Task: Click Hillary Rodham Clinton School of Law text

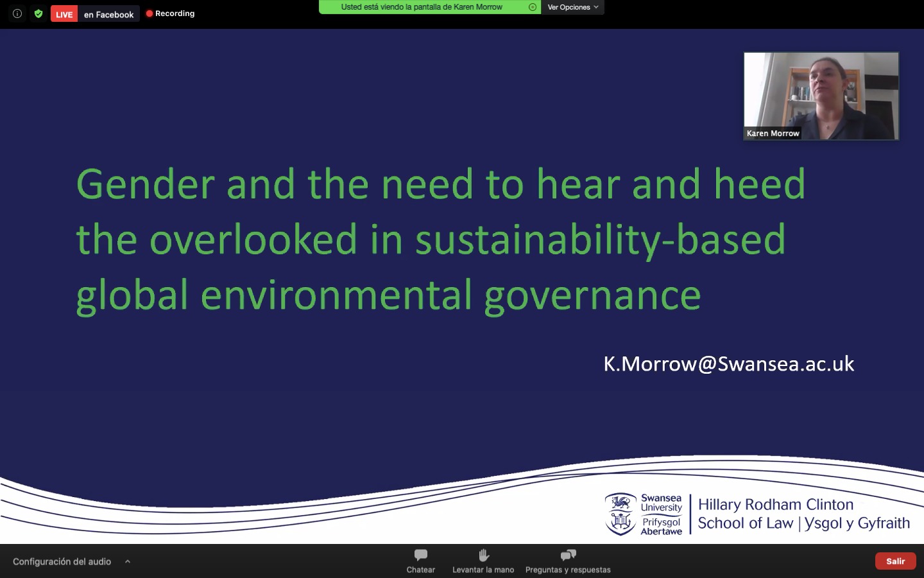Action: click(x=776, y=505)
